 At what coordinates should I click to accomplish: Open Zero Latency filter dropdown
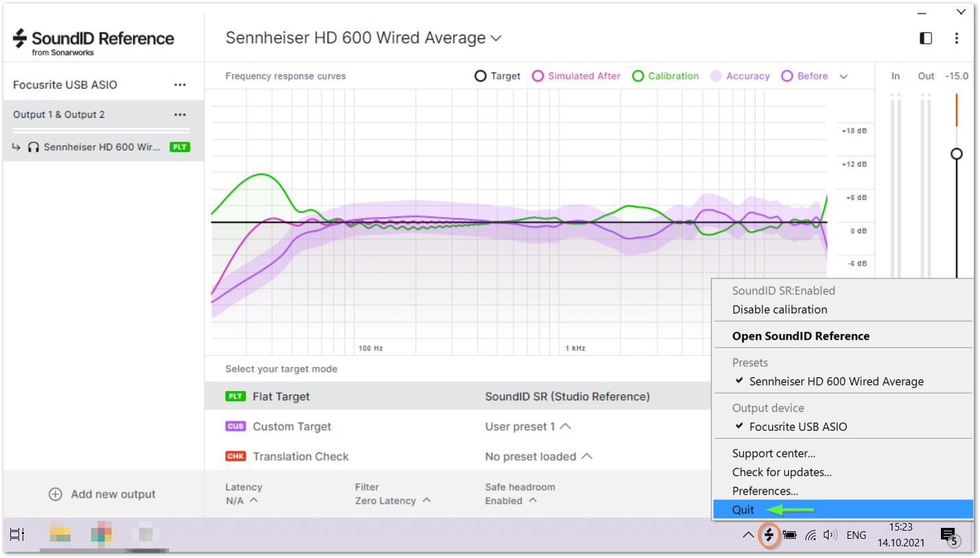pyautogui.click(x=393, y=500)
